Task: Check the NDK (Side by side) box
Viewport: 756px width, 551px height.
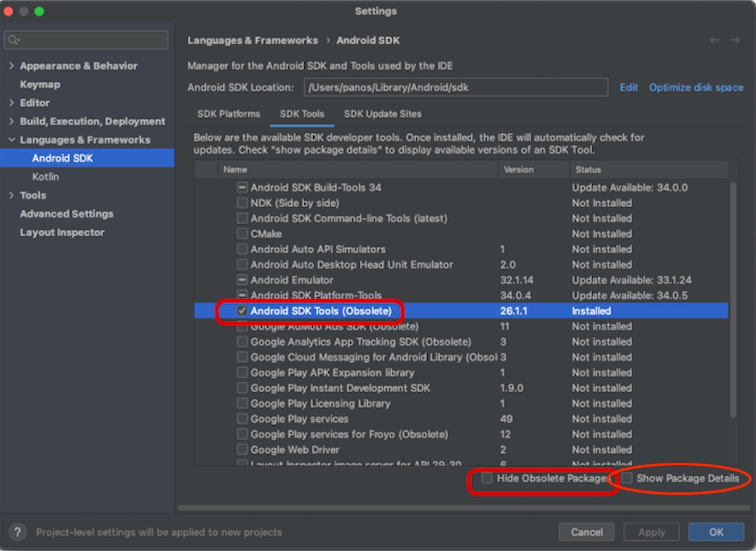Action: pos(242,203)
